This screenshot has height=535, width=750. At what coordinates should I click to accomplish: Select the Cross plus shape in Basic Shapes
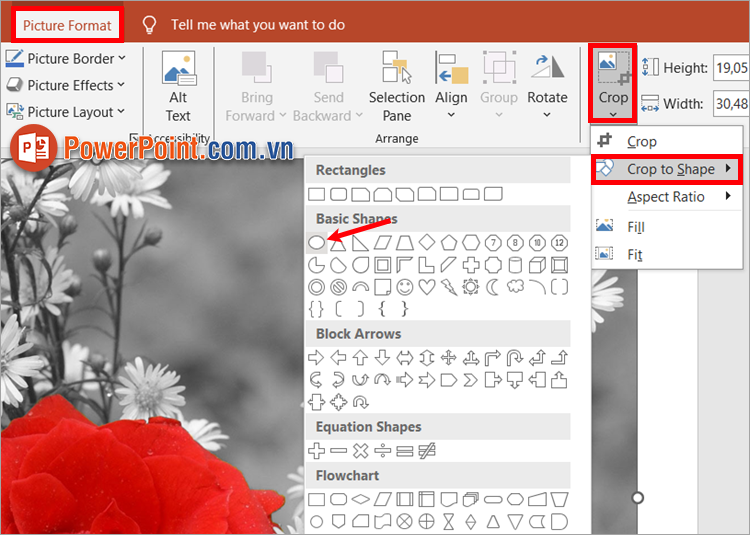pyautogui.click(x=471, y=265)
